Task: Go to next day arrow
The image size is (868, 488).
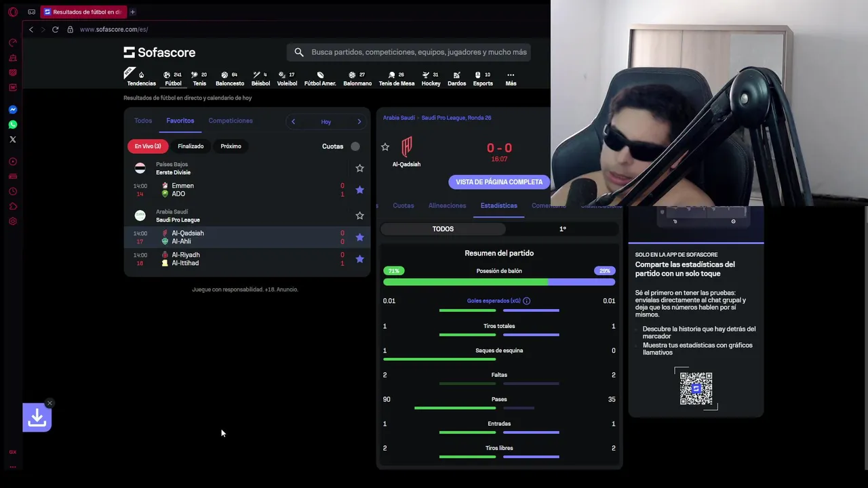Action: click(359, 121)
